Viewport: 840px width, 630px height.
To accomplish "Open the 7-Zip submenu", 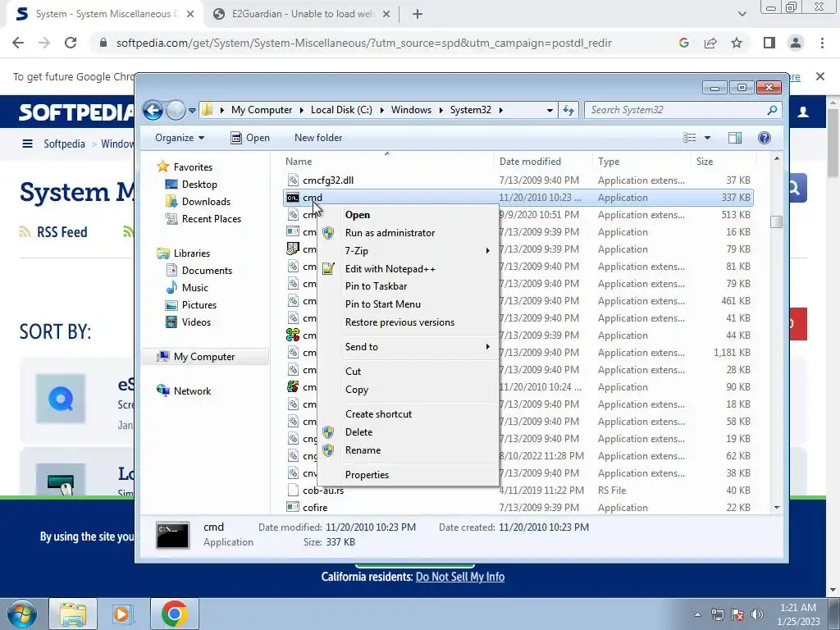I will pos(357,251).
